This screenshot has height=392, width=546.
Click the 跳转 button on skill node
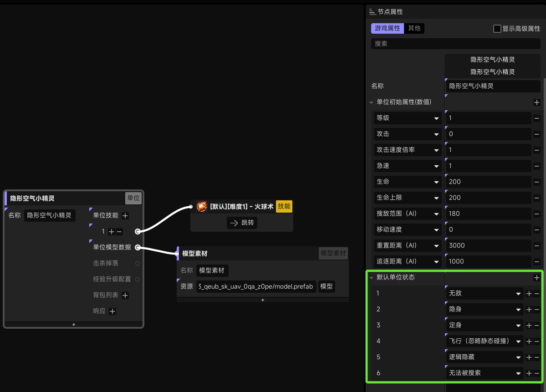coord(242,223)
